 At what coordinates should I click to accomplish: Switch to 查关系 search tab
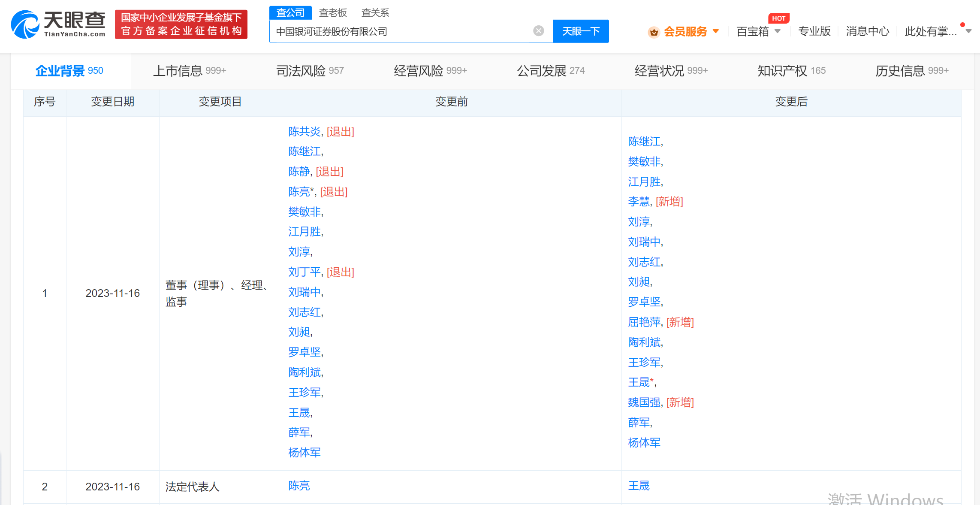click(x=375, y=13)
